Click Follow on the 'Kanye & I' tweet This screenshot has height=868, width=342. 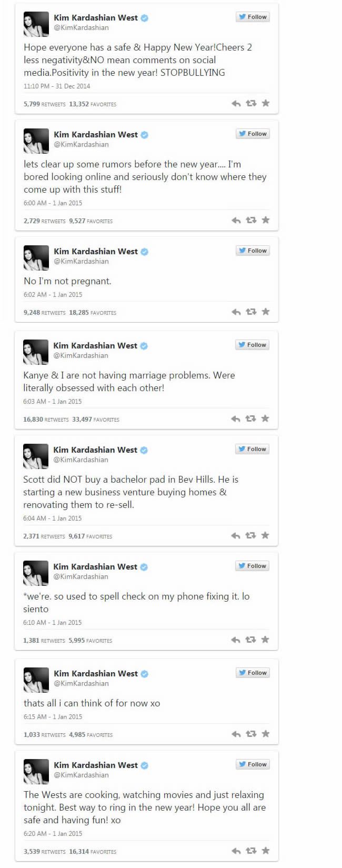252,345
